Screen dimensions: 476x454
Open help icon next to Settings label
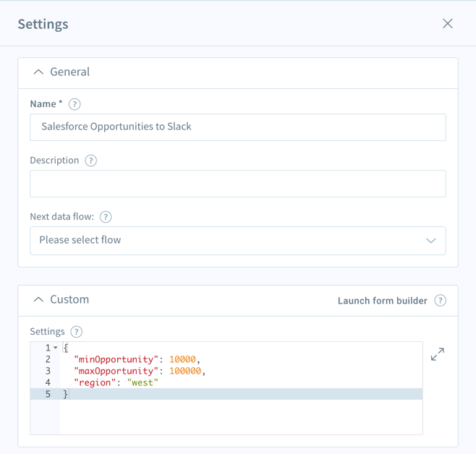[77, 332]
